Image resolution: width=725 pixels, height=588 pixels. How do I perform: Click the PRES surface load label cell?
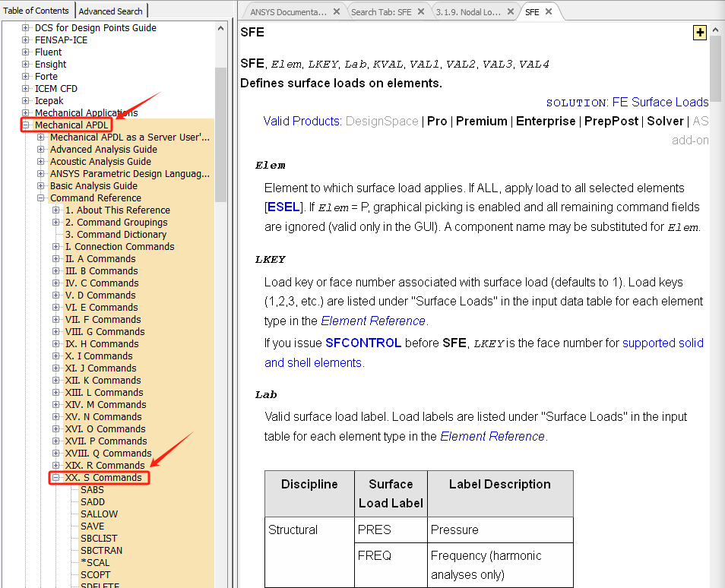pyautogui.click(x=391, y=530)
